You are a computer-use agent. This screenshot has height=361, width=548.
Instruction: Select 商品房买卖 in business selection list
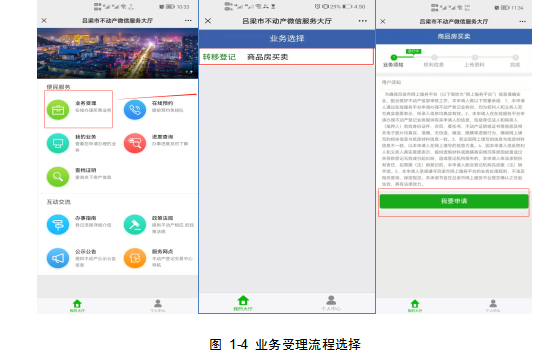tap(267, 57)
